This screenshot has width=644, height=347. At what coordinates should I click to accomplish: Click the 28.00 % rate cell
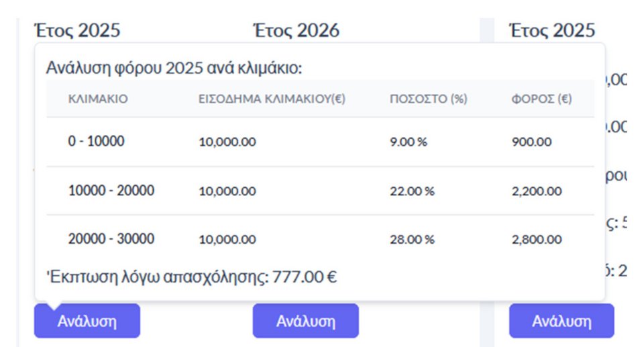(x=412, y=240)
